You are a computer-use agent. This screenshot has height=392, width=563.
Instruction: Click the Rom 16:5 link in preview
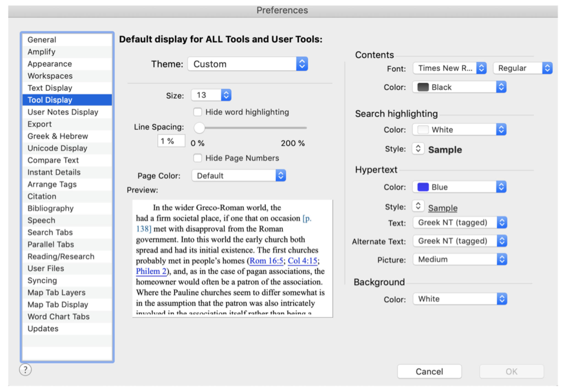(266, 261)
